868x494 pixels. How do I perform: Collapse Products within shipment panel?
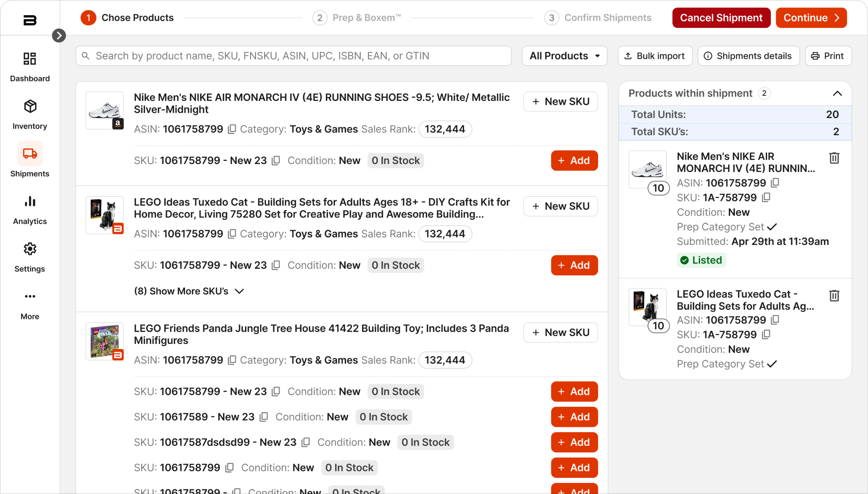837,94
